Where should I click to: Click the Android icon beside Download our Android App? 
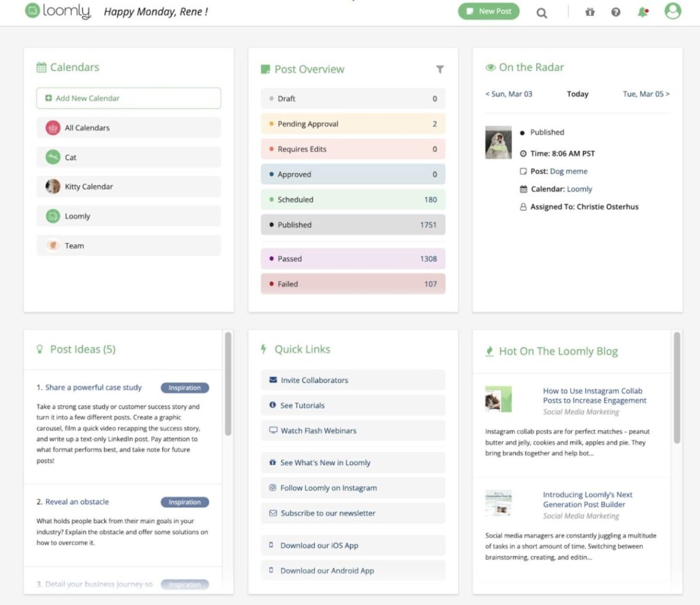click(271, 571)
